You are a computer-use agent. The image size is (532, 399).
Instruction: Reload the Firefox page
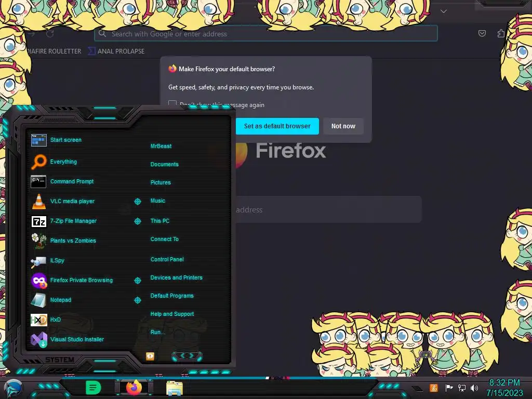50,34
